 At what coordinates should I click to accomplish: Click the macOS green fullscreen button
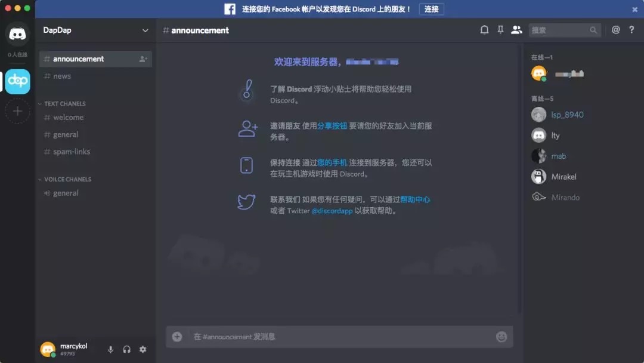(x=27, y=8)
